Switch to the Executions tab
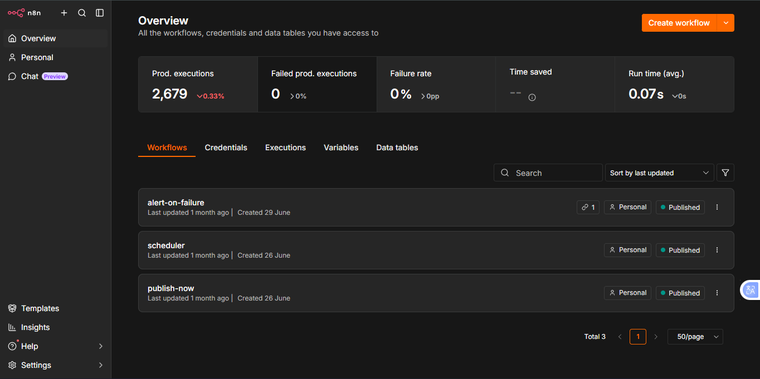This screenshot has height=379, width=760. 285,147
